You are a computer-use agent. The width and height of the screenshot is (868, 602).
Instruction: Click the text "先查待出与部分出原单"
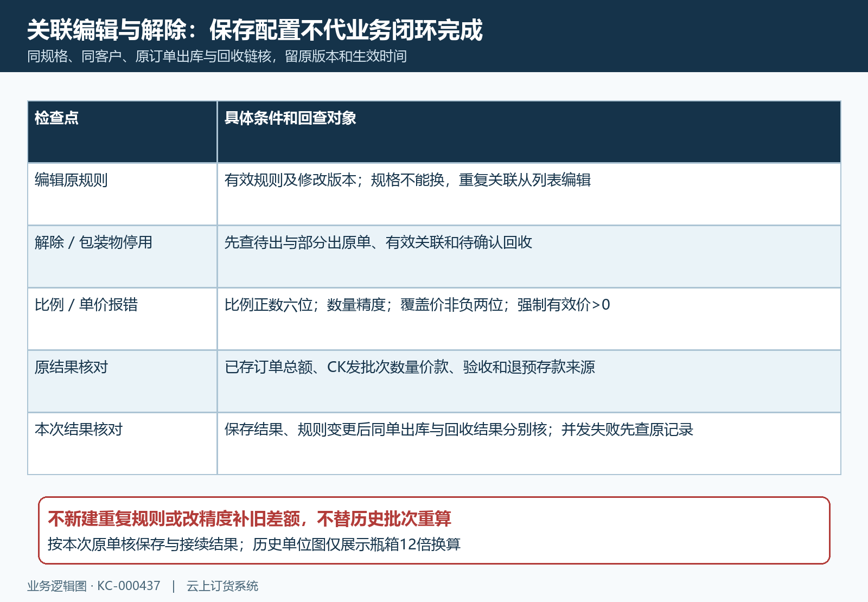coord(298,242)
